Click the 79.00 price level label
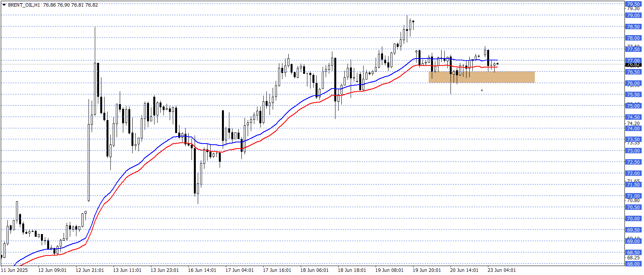Viewport: 644px width, 275px height. click(633, 15)
